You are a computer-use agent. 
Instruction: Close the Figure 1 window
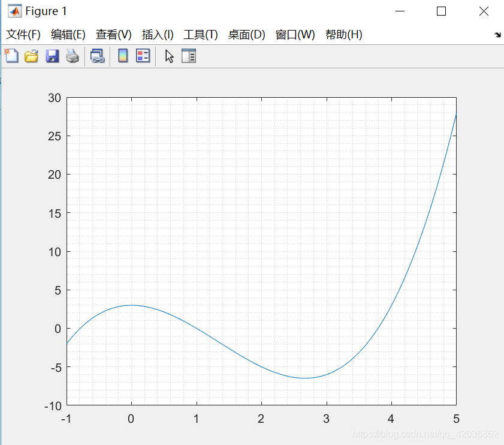click(484, 11)
